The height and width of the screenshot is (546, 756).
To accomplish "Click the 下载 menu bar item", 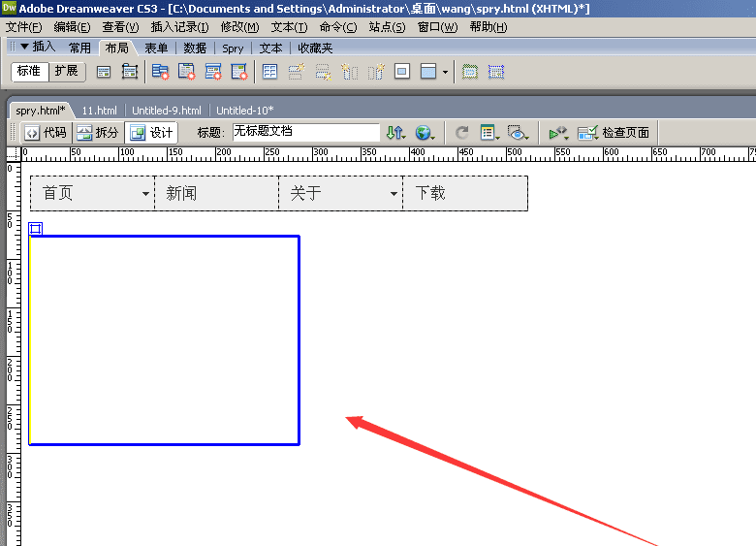I will (465, 193).
